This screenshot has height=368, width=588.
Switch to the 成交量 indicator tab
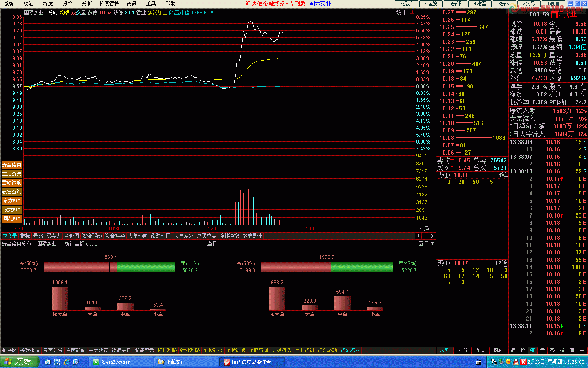click(x=9, y=236)
